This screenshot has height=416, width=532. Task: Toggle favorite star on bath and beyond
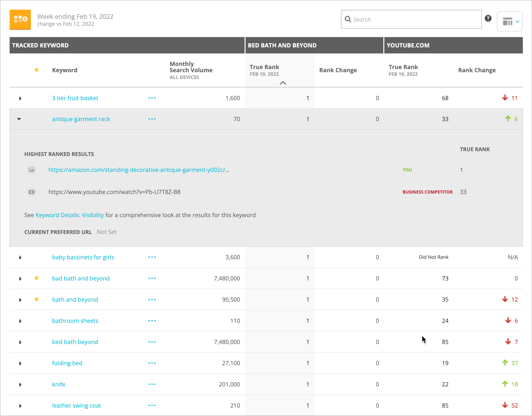[x=37, y=299]
